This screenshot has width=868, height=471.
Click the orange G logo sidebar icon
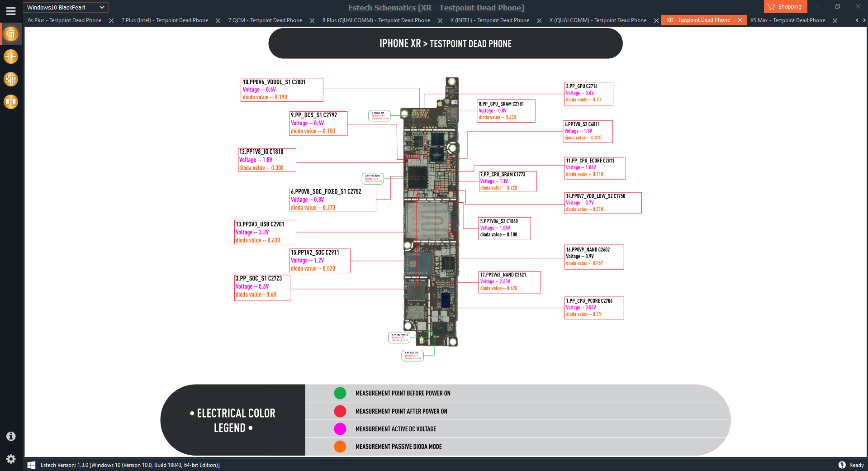click(11, 34)
